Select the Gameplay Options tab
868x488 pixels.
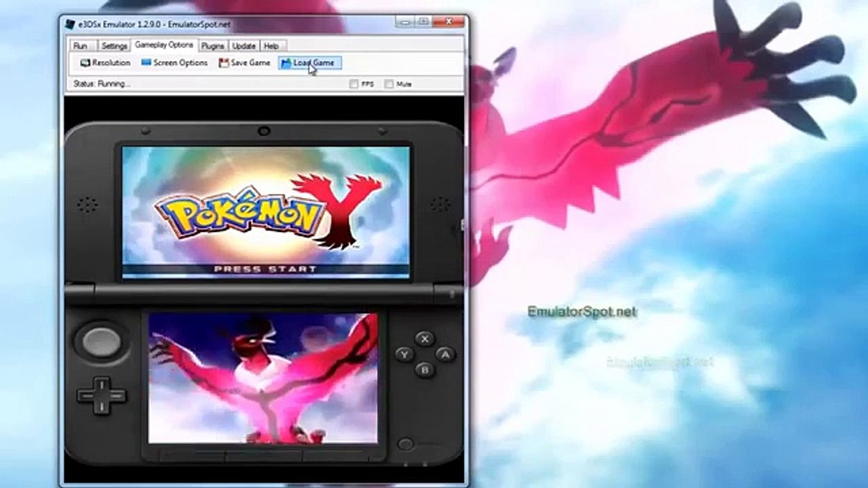[164, 45]
